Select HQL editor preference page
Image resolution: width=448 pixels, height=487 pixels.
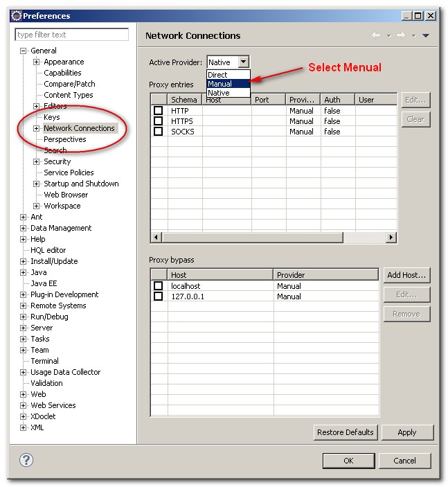pos(48,250)
